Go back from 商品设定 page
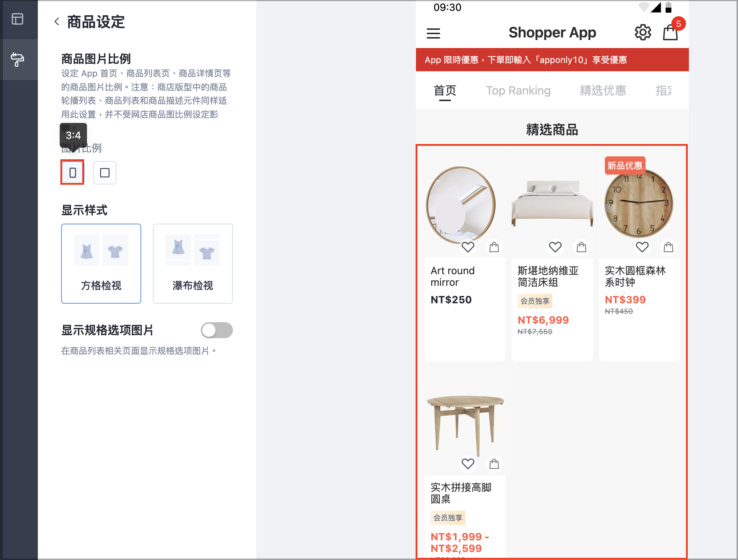This screenshot has height=560, width=738. pos(57,22)
